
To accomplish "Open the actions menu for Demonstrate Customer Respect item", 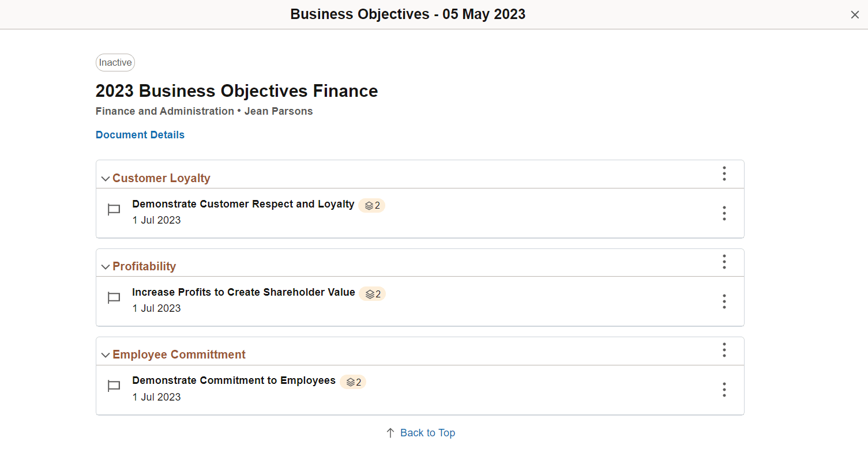I will point(724,213).
